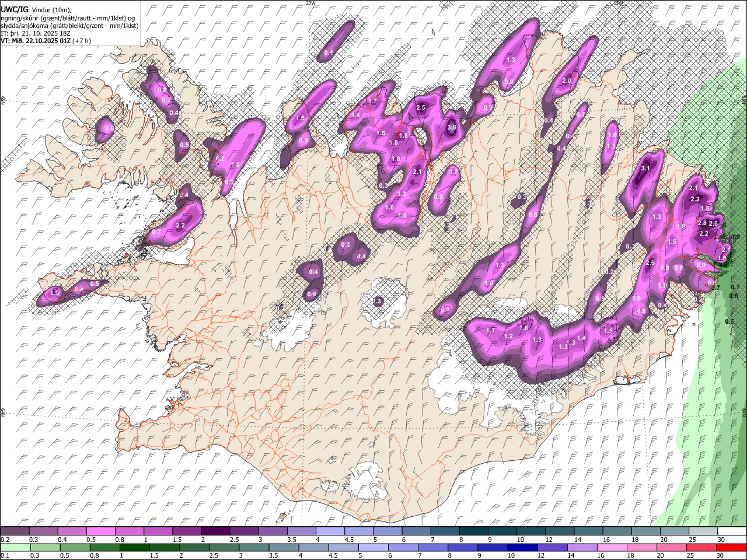Click the 'IT: þri. 21. 10. 2025 18Z' line
The height and width of the screenshot is (560, 747).
[36, 34]
